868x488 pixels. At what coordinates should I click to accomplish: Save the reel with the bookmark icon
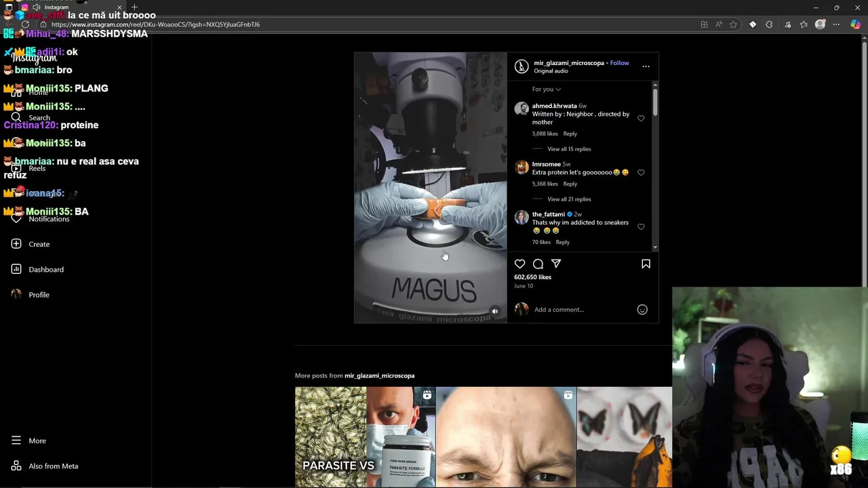(646, 264)
